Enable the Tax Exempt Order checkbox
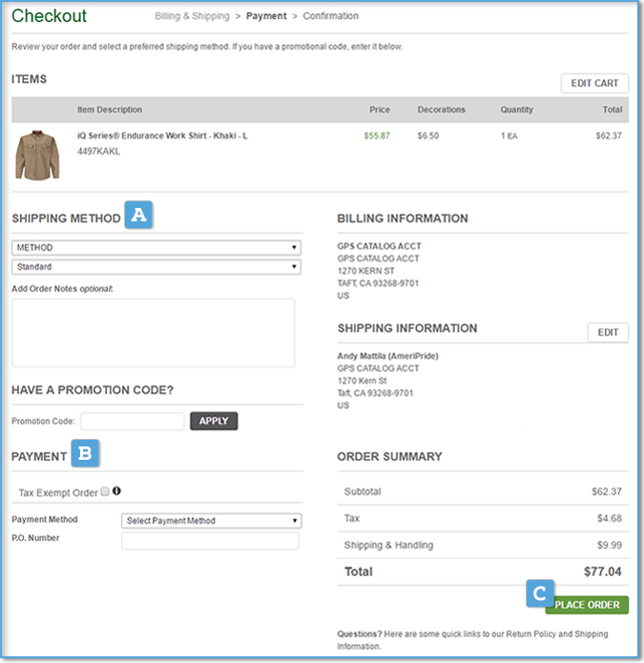Image resolution: width=644 pixels, height=663 pixels. coord(105,492)
